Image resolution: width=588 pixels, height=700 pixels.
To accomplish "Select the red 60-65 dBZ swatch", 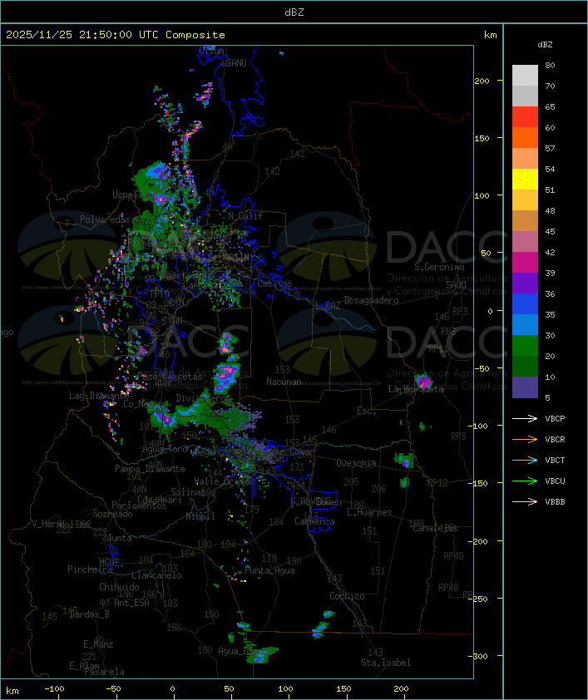I will (525, 117).
